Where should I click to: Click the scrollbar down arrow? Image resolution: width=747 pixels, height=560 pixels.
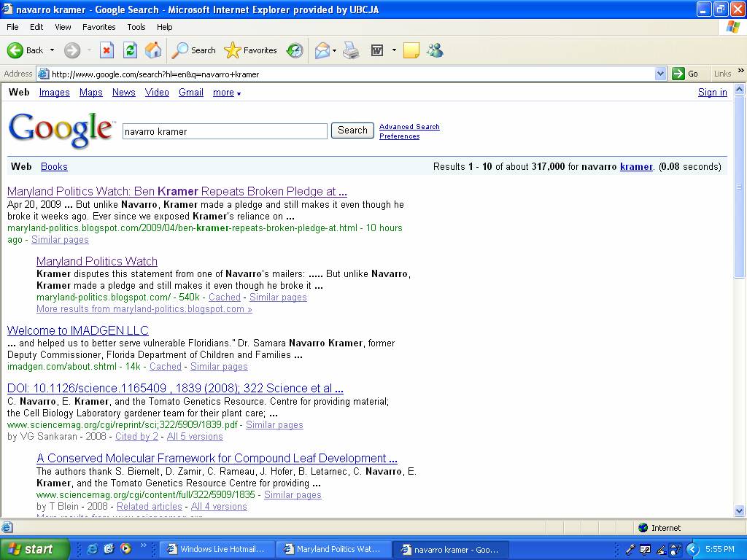(x=740, y=511)
